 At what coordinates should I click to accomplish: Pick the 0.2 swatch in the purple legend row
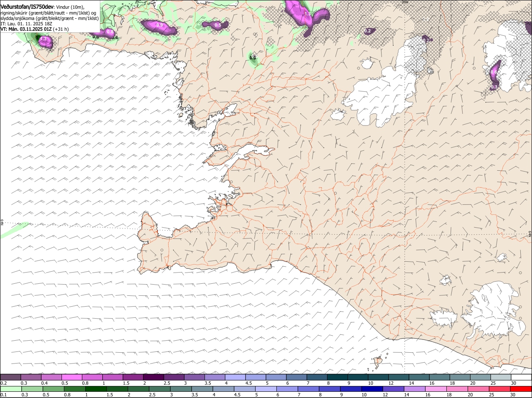[x=10, y=377]
